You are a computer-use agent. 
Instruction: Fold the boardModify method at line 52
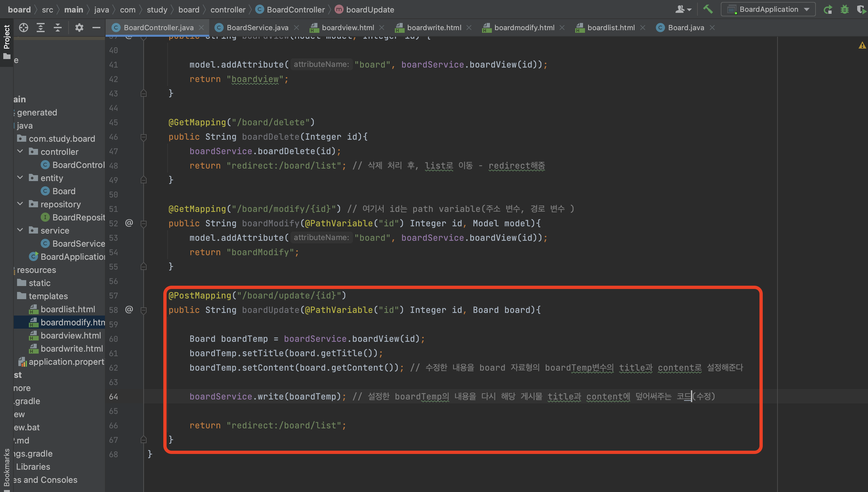click(x=144, y=223)
